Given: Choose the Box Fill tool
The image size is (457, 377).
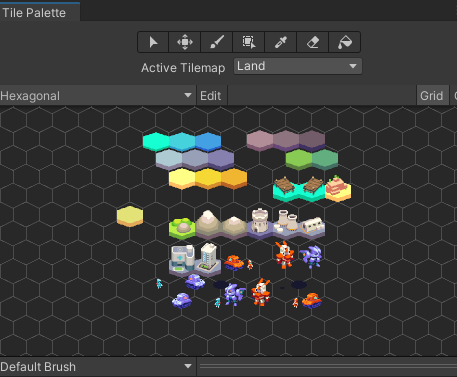Looking at the screenshot, I should click(x=249, y=42).
